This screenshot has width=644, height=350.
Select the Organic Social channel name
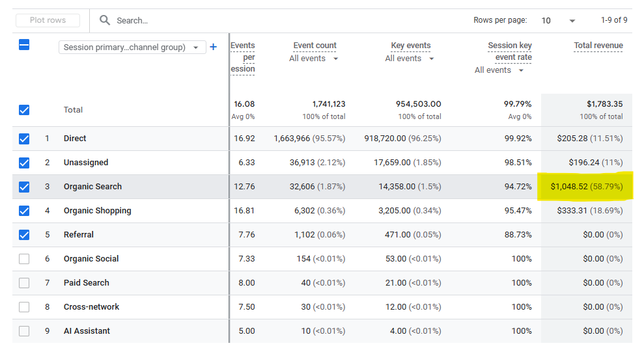tap(91, 259)
